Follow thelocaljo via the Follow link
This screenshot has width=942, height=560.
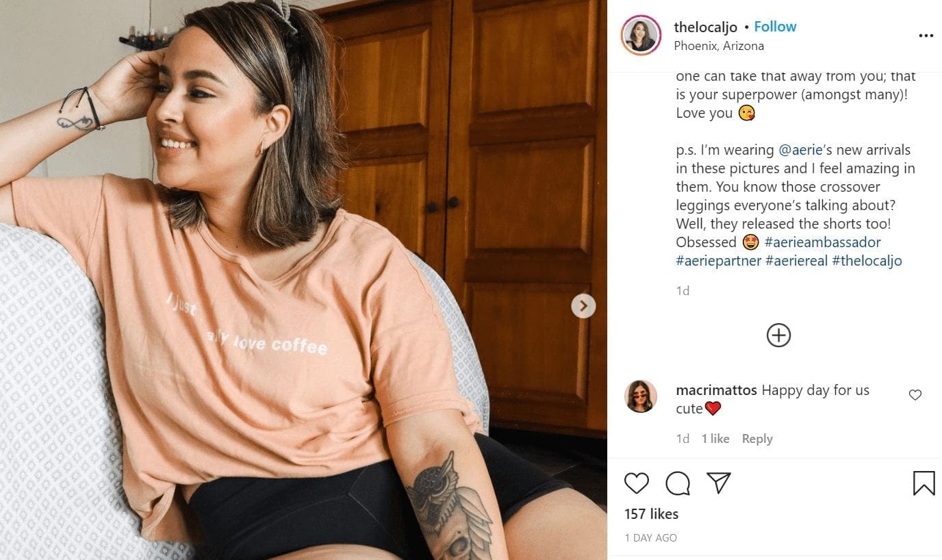[x=774, y=26]
